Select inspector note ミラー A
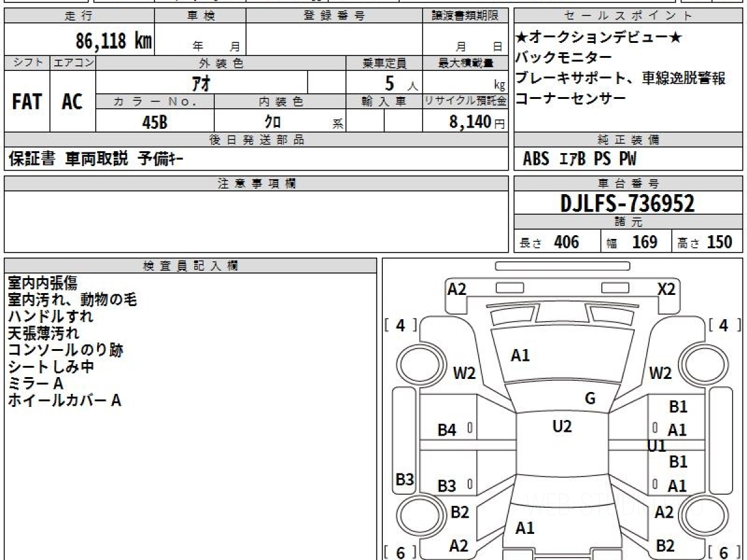This screenshot has width=747, height=560. tap(35, 383)
